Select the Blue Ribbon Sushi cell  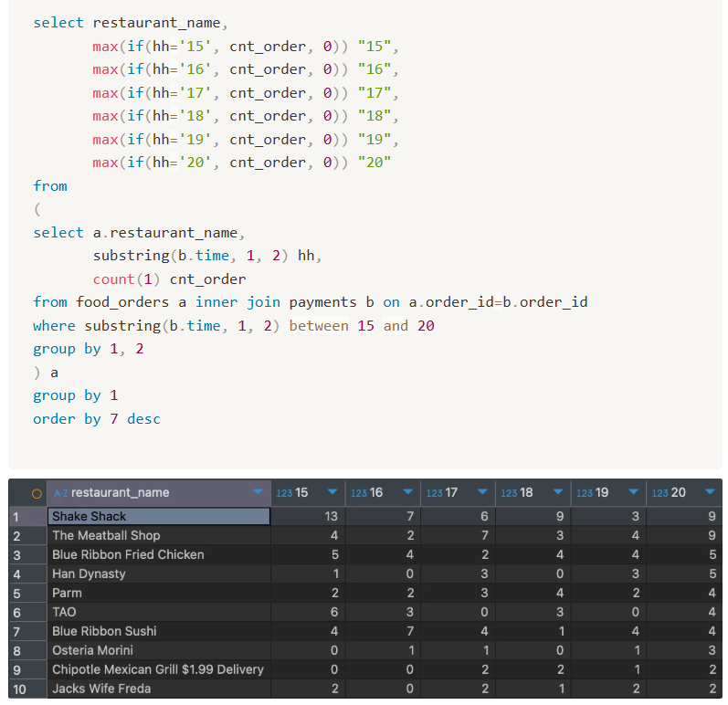(x=159, y=631)
